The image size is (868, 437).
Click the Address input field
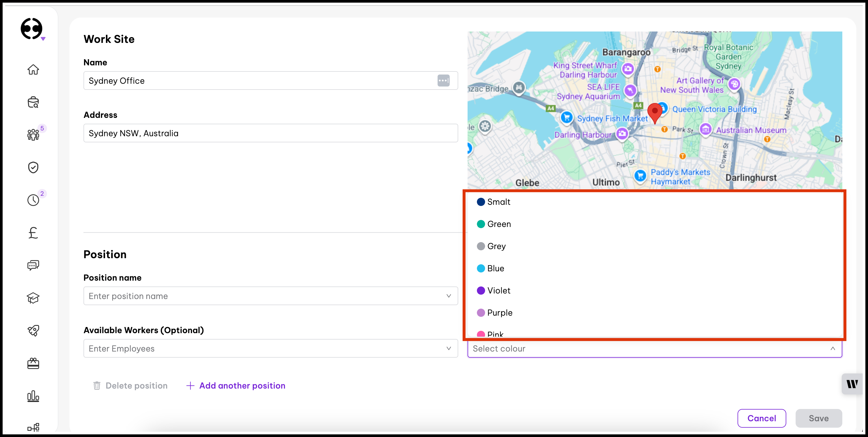tap(270, 133)
